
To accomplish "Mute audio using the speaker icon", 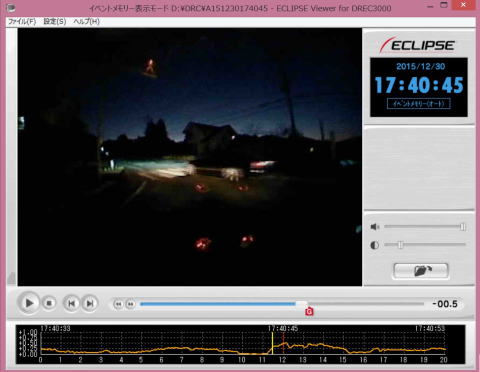I will (375, 227).
